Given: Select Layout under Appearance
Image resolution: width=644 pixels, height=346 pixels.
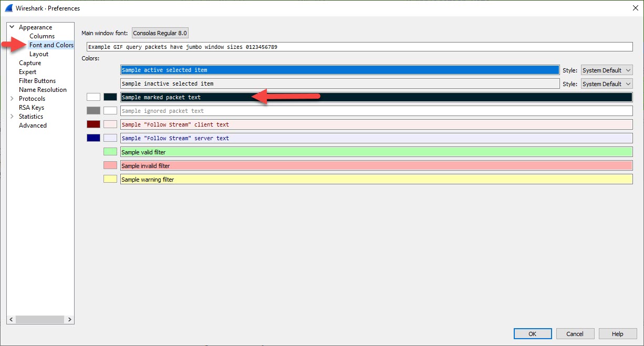Looking at the screenshot, I should (x=39, y=54).
